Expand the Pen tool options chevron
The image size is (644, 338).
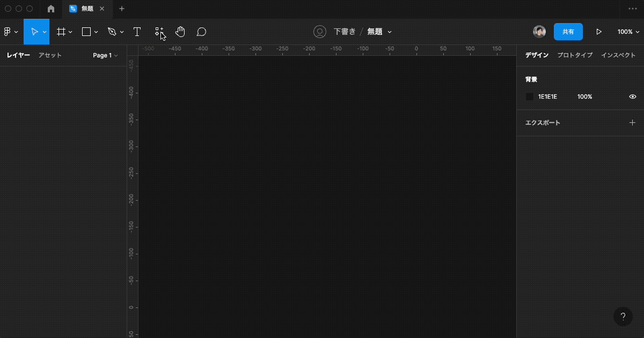click(x=122, y=32)
